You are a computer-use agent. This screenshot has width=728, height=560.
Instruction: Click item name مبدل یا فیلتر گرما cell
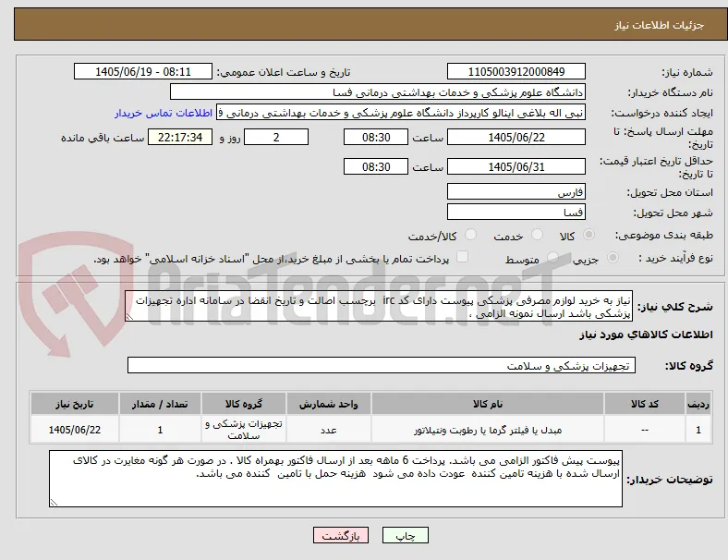[x=488, y=430]
